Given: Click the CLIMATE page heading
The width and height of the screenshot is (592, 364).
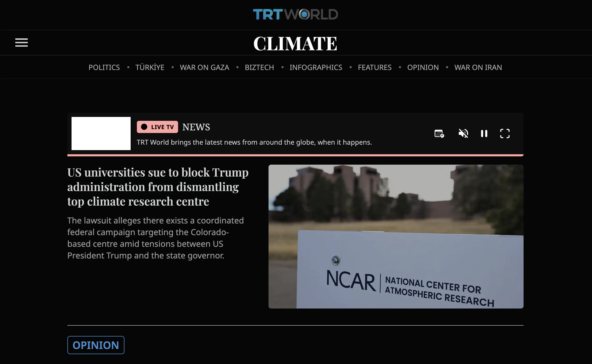Looking at the screenshot, I should [x=295, y=43].
